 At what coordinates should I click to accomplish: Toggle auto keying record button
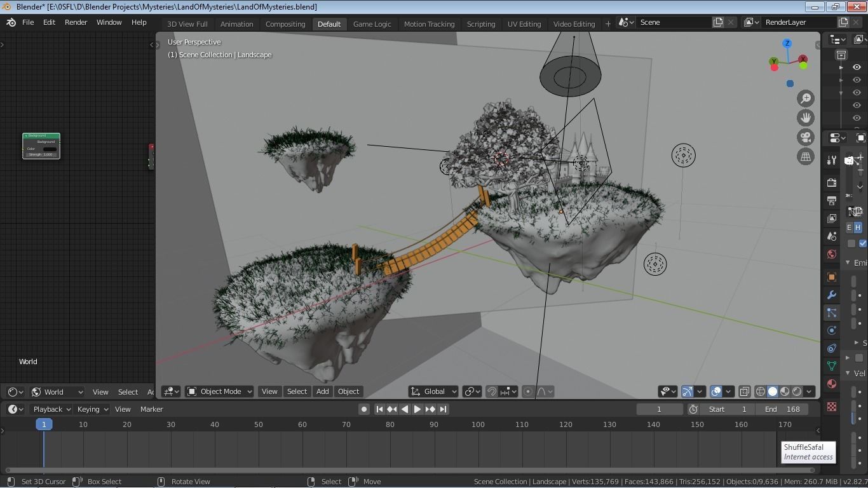coord(363,409)
